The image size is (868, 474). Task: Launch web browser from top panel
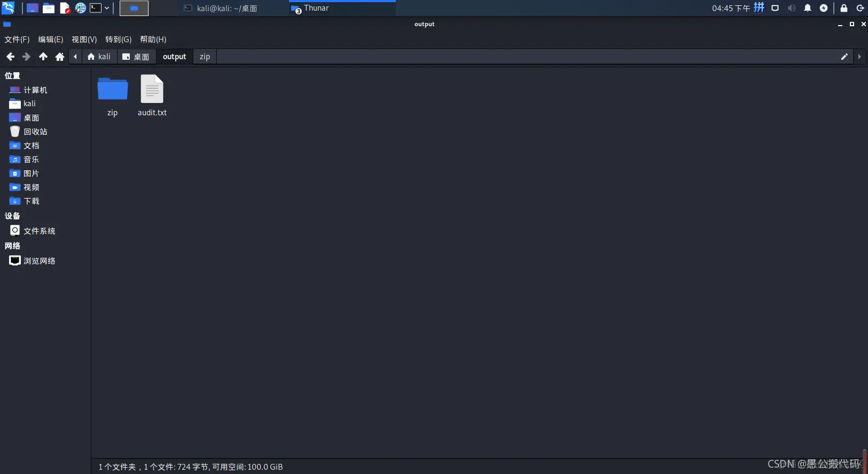pos(81,8)
